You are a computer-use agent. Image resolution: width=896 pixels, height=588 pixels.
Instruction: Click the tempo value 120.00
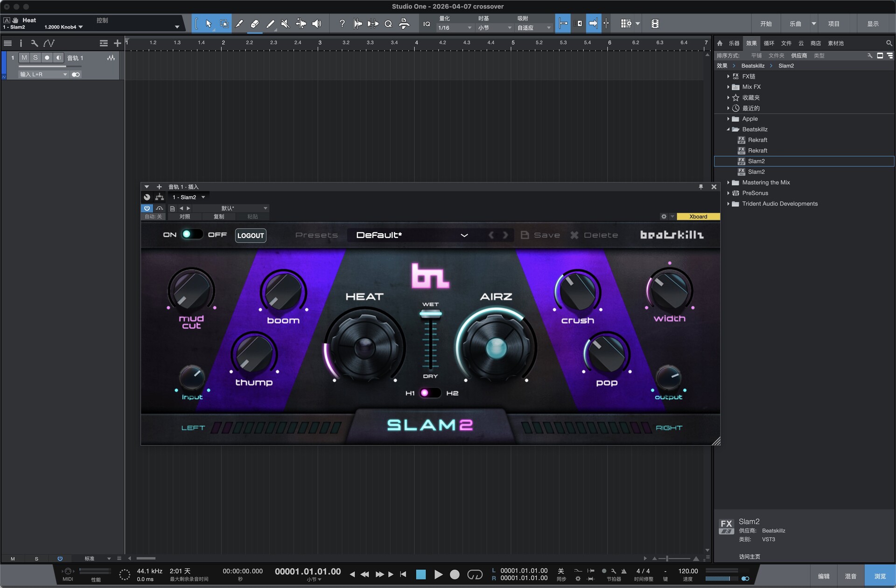(688, 571)
